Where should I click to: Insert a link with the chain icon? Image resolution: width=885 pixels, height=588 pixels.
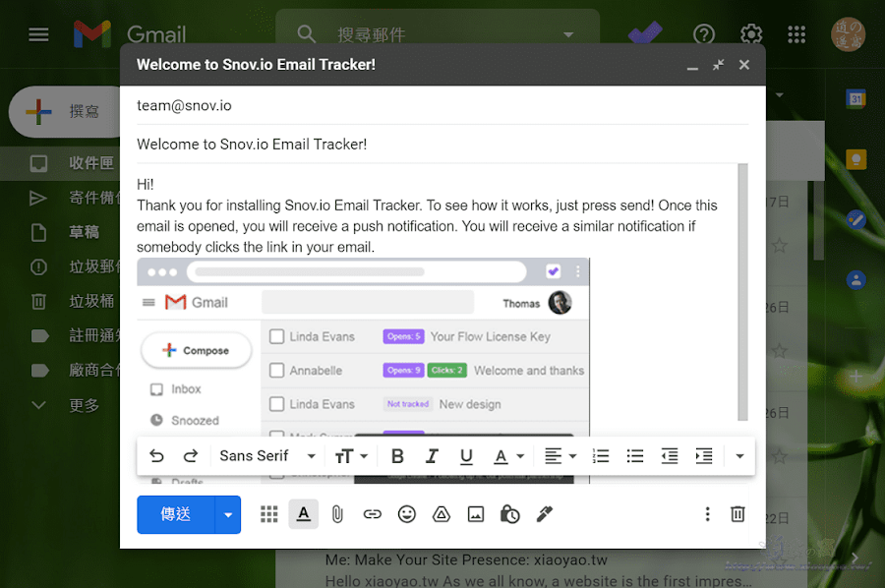(x=372, y=514)
